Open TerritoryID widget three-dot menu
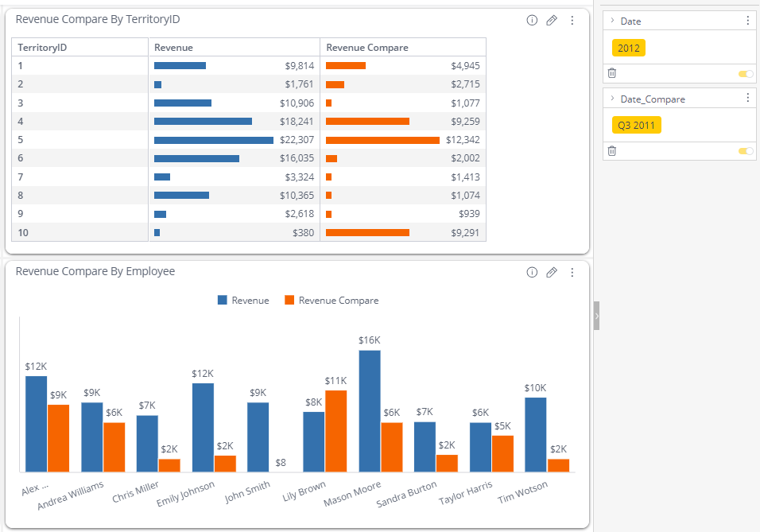 [x=572, y=21]
